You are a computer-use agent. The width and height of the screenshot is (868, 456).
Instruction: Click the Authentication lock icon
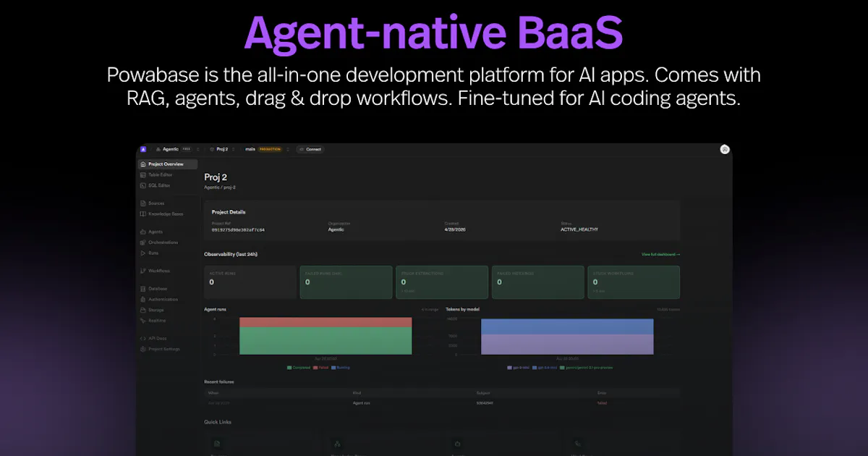[x=142, y=299]
